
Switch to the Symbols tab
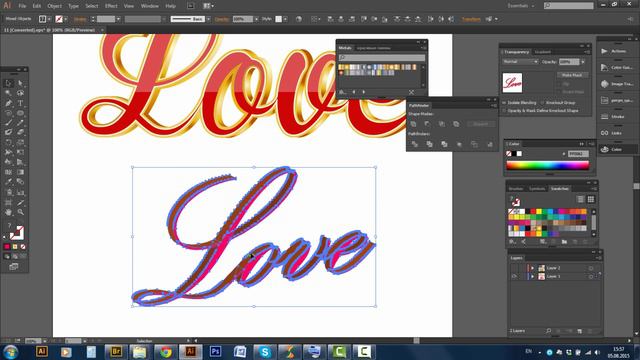tap(537, 189)
